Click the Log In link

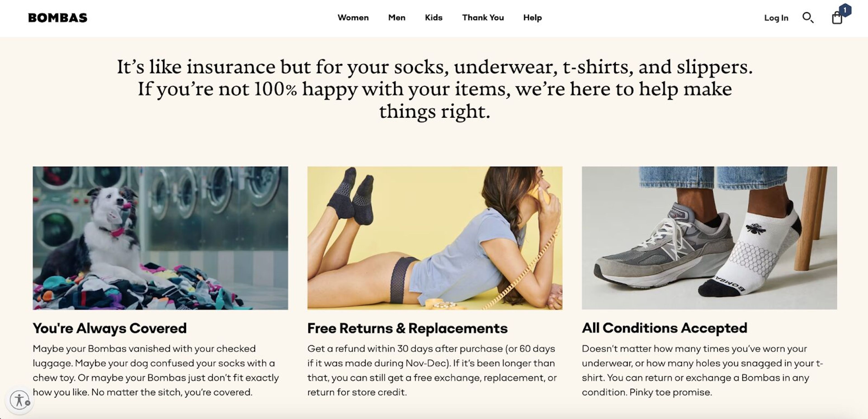click(776, 18)
